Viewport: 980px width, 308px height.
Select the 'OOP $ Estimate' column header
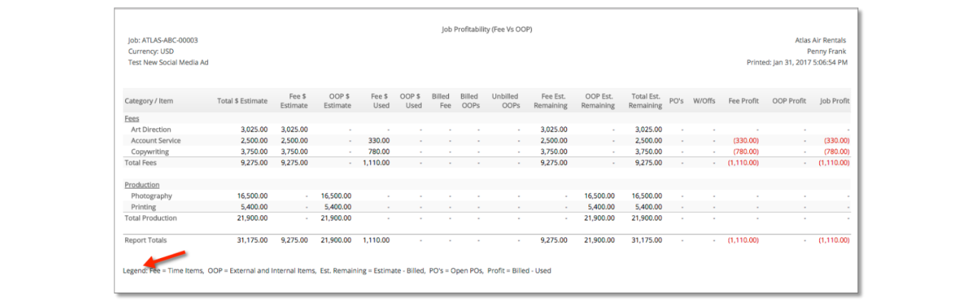[x=337, y=101]
